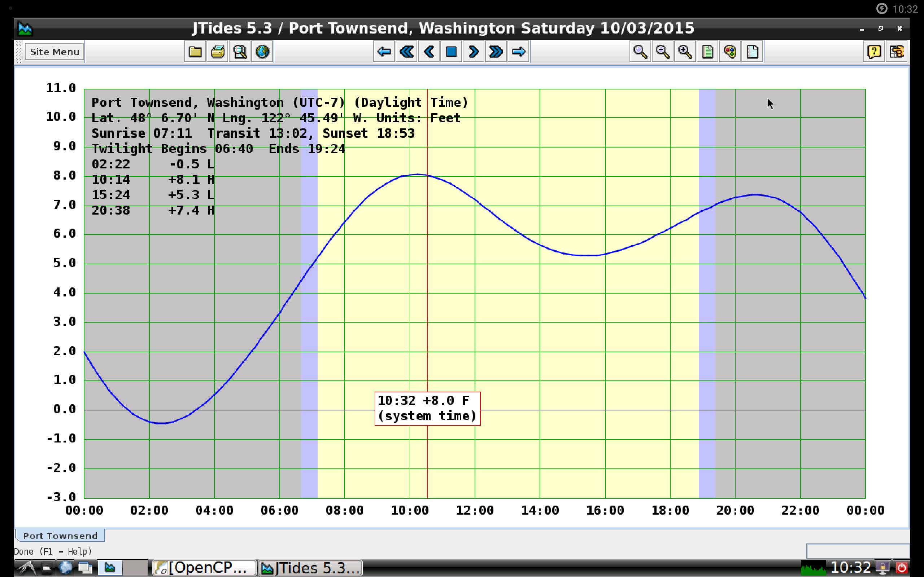The width and height of the screenshot is (924, 577).
Task: Click the double right chevron button
Action: click(496, 52)
